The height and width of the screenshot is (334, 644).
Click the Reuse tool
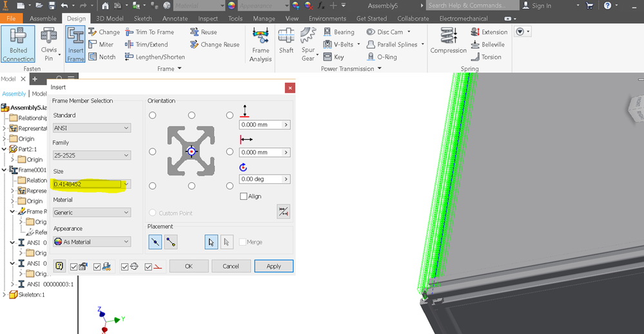(x=204, y=32)
